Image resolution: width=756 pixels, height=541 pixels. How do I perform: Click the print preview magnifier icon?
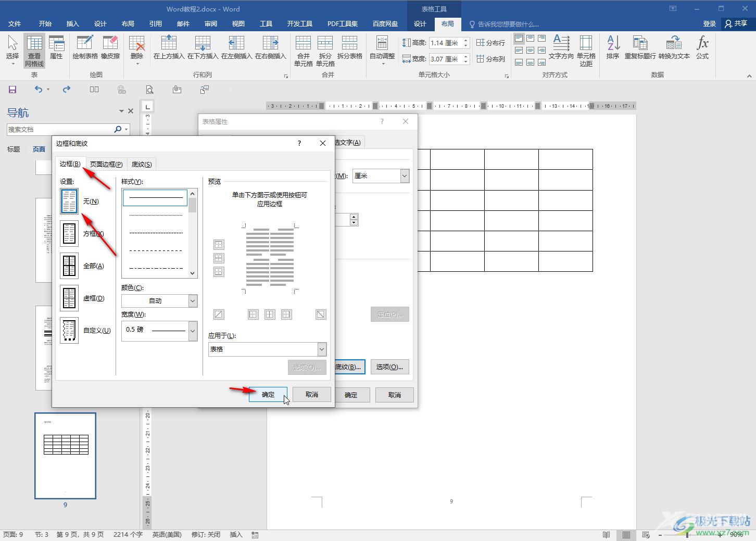tap(149, 90)
